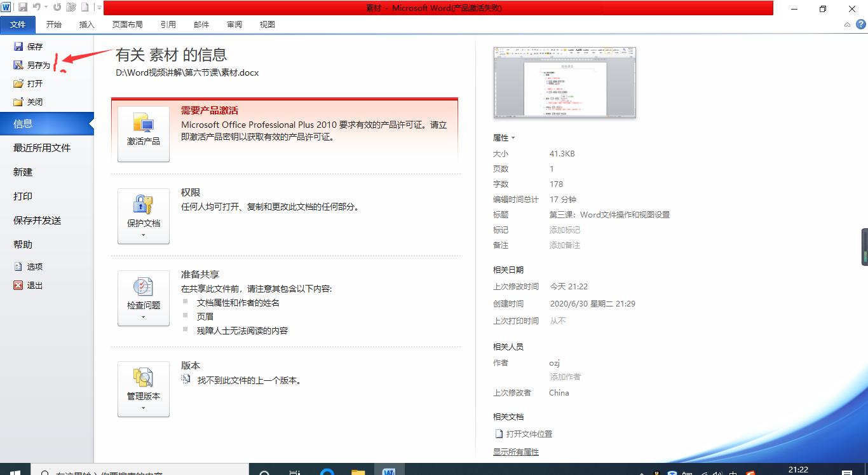Click the 显示所有属性 link
Screen dimensions: 868x475
tap(515, 452)
